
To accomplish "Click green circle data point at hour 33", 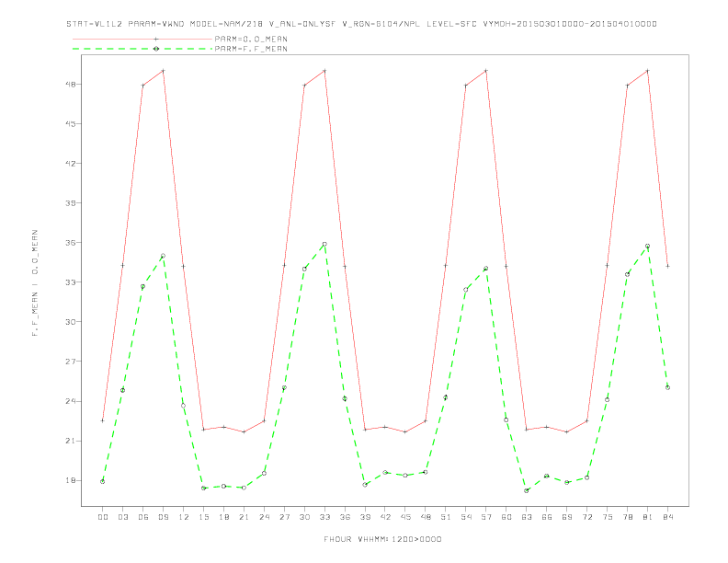I will pos(324,244).
